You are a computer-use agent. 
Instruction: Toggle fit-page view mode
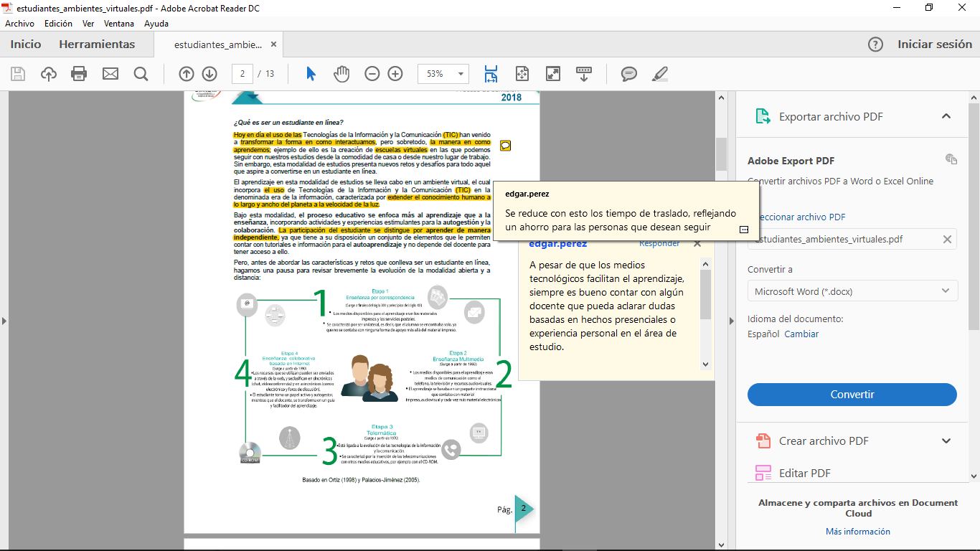522,74
